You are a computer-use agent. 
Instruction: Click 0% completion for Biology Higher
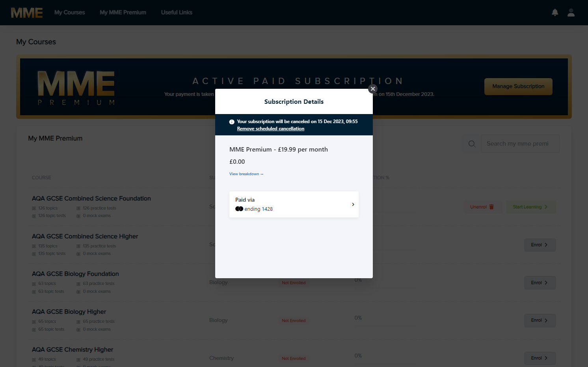tap(358, 318)
